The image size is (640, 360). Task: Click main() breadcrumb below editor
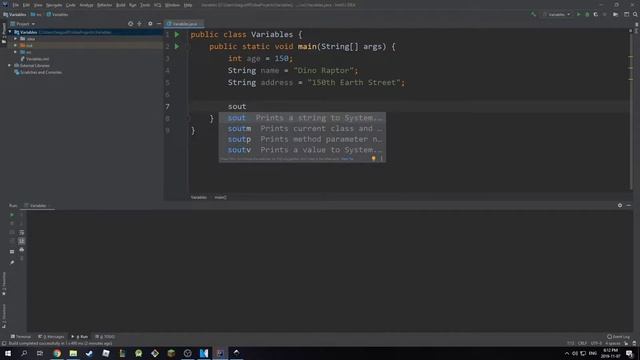220,197
